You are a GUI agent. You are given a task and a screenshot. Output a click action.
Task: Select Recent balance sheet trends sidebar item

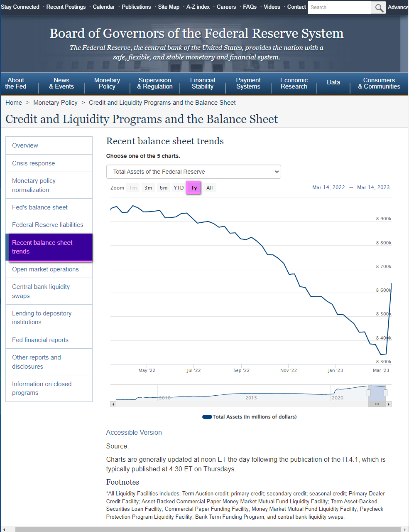tap(49, 247)
